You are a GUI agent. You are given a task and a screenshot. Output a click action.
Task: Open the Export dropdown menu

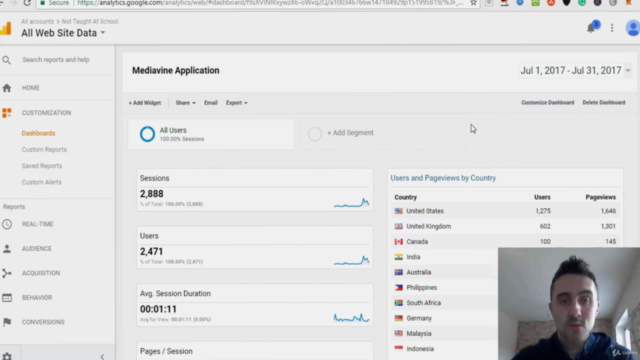pyautogui.click(x=237, y=103)
